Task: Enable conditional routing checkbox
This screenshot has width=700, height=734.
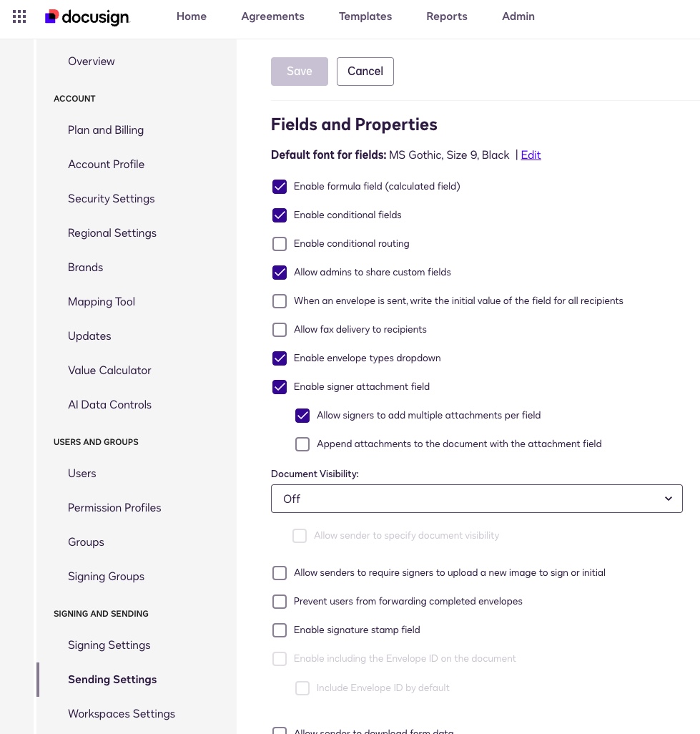Action: [280, 244]
